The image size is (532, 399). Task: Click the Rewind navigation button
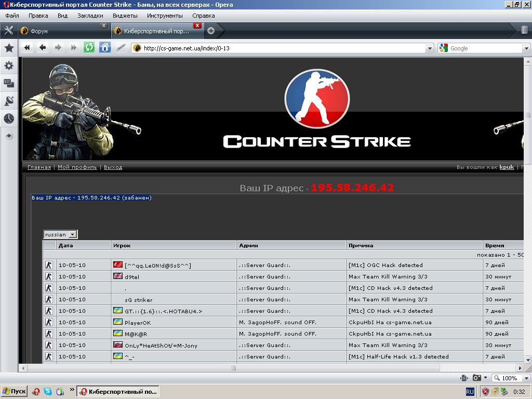(x=27, y=47)
